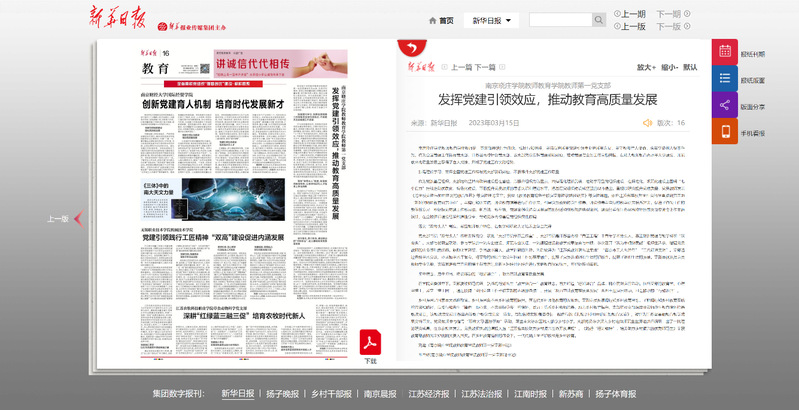Viewport: 799px width, 410px height.
Task: Open 江苏经济报 in footer list
Action: click(x=429, y=394)
